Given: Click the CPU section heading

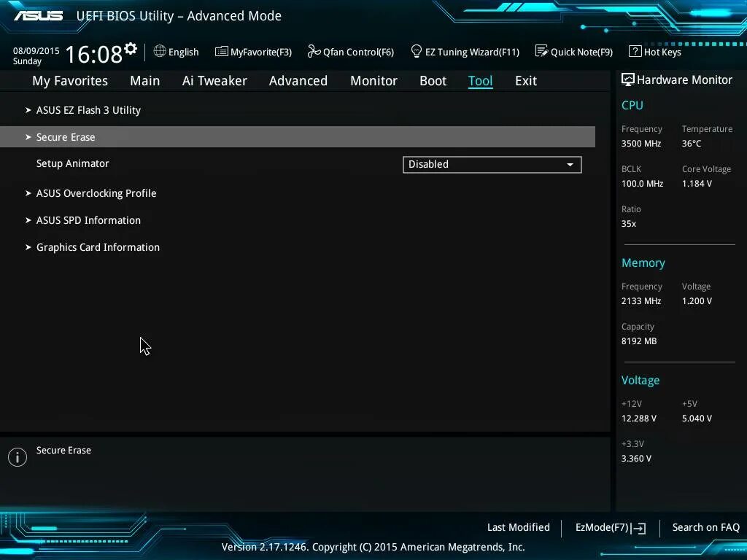Looking at the screenshot, I should tap(632, 105).
